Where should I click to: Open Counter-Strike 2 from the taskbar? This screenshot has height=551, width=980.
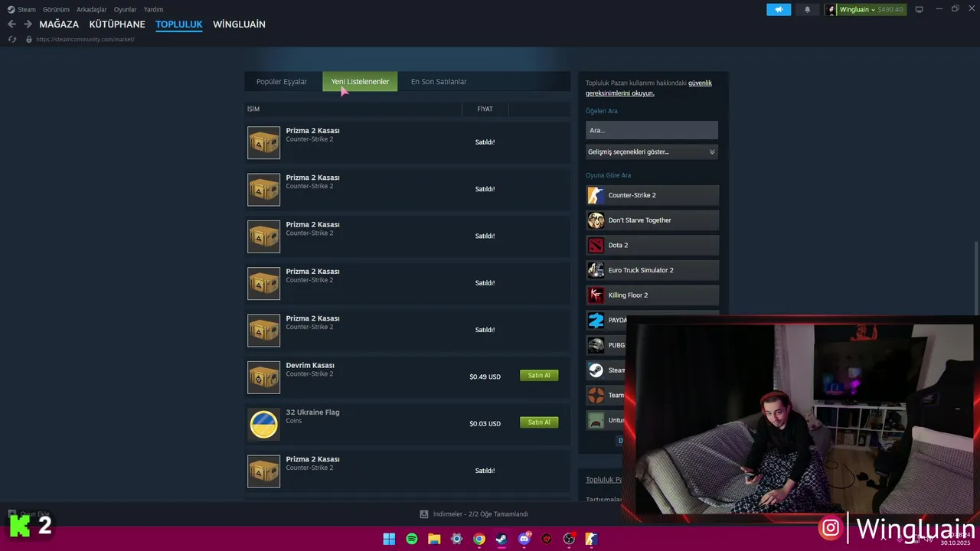tap(591, 539)
